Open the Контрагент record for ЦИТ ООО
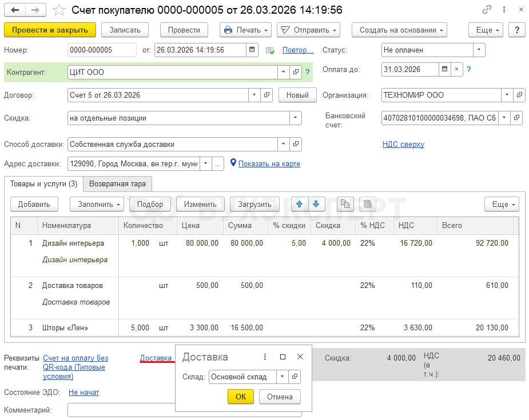Viewport: 529px width, 420px height. coord(296,73)
